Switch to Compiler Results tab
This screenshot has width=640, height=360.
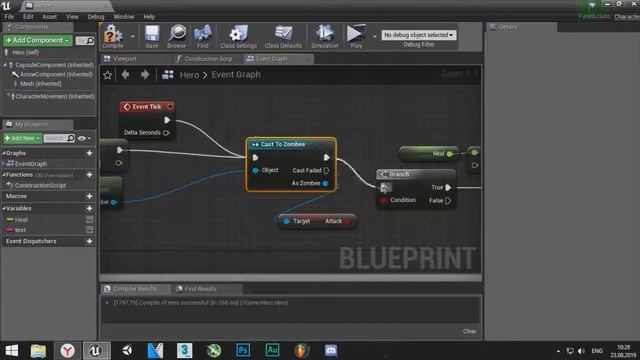click(136, 289)
